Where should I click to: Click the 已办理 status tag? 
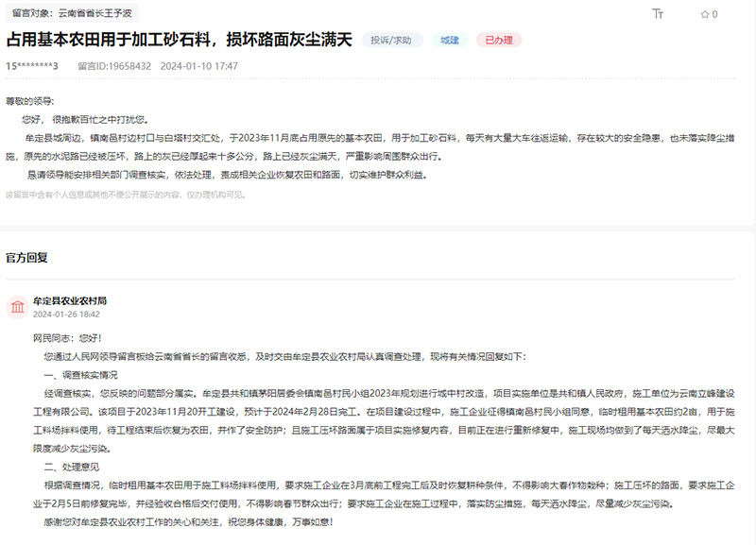click(x=499, y=40)
